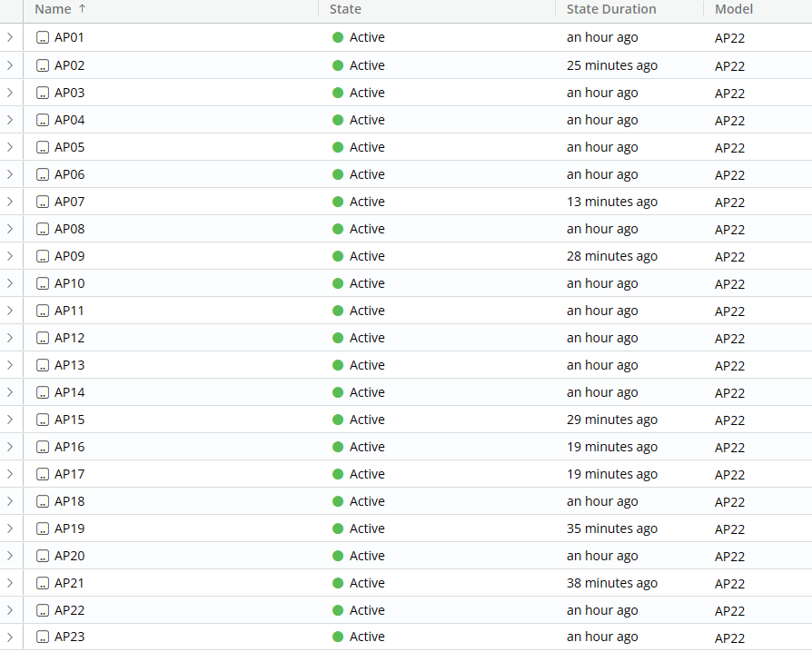Click the device icon beside AP23
The image size is (812, 652).
(43, 637)
